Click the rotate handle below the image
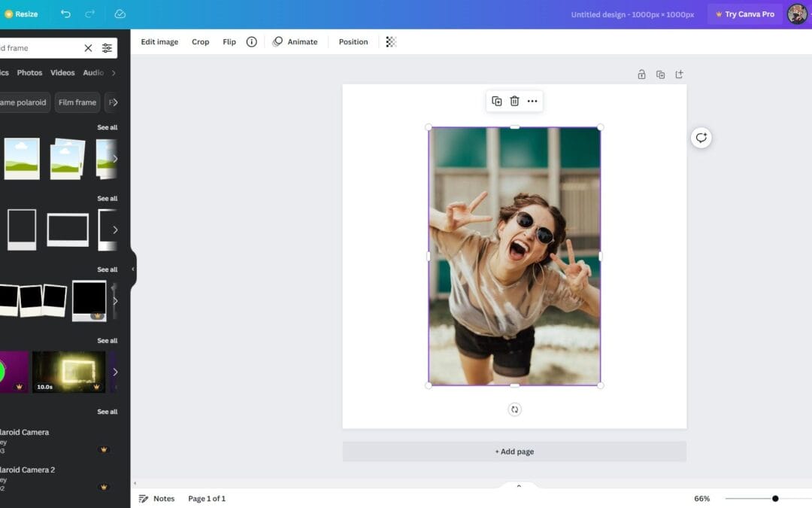 pyautogui.click(x=514, y=409)
